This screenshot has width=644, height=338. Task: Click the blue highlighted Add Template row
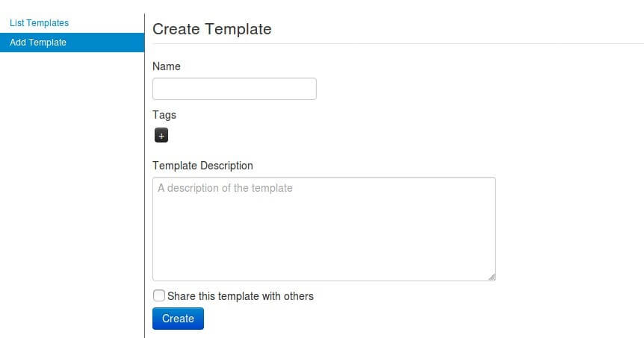[x=72, y=43]
